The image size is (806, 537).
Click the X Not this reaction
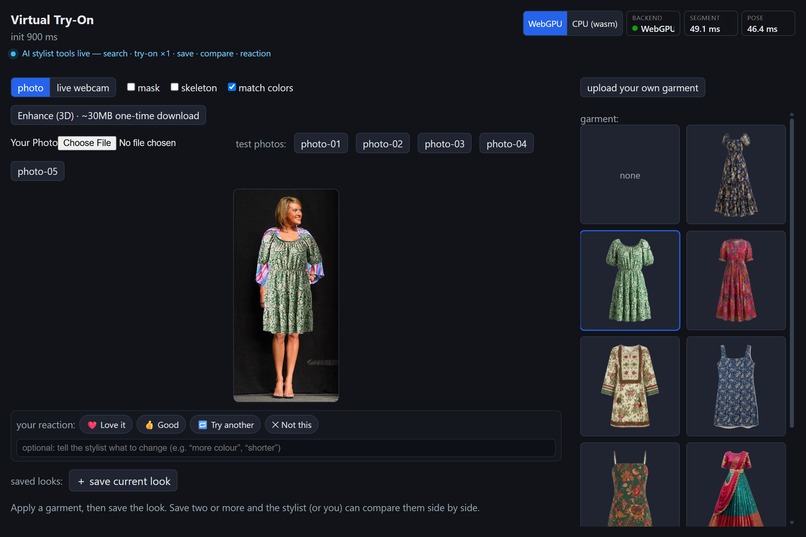pyautogui.click(x=291, y=424)
